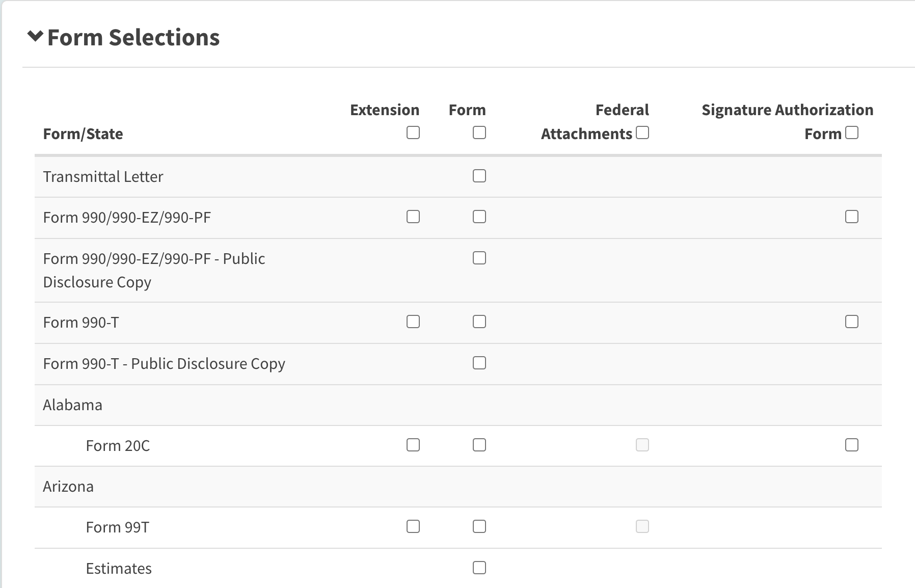Collapse the Form Selections section

(x=35, y=37)
